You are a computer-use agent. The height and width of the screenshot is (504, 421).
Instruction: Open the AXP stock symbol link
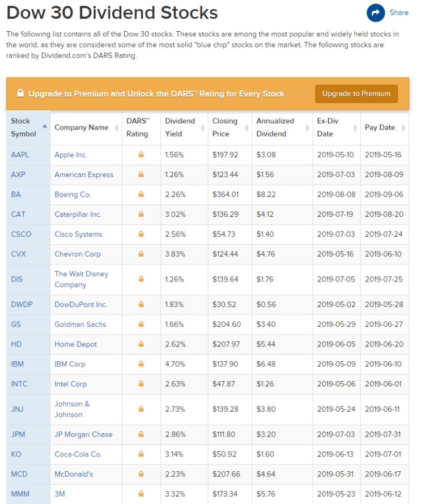point(18,174)
